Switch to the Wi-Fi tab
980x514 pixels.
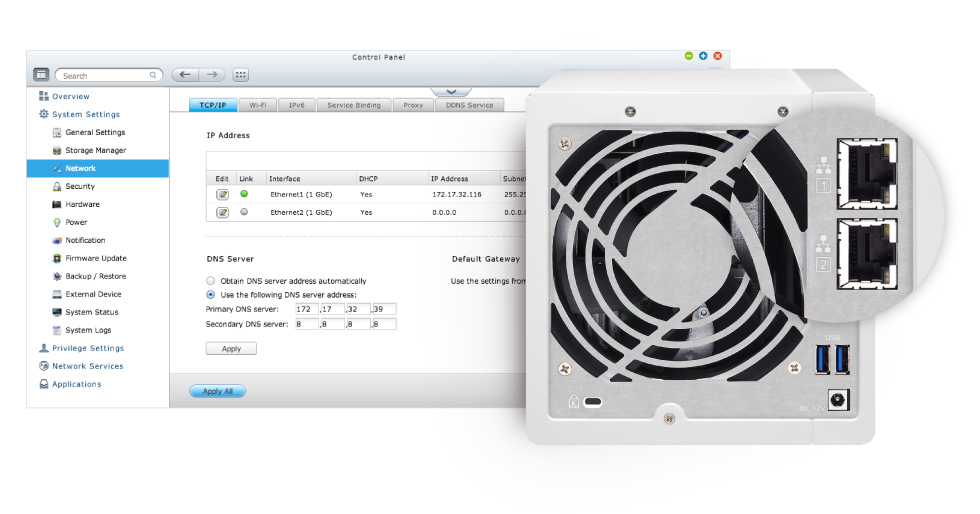258,105
